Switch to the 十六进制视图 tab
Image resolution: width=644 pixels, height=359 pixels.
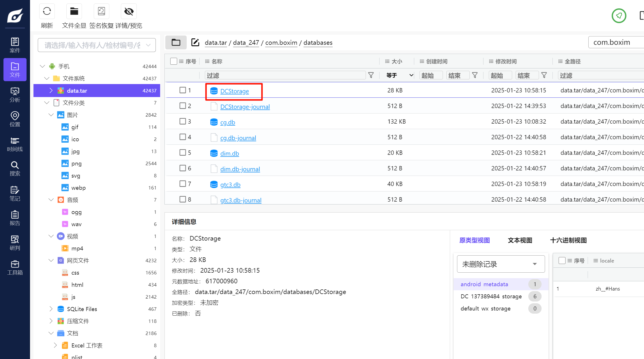(568, 240)
